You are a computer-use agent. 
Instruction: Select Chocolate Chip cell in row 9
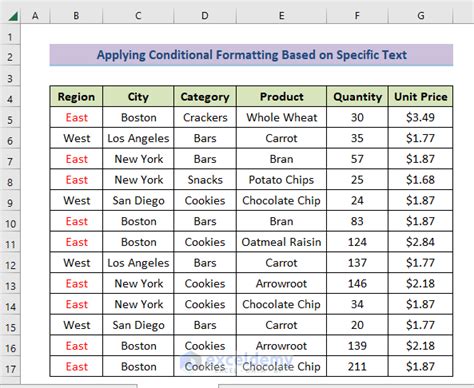[281, 200]
